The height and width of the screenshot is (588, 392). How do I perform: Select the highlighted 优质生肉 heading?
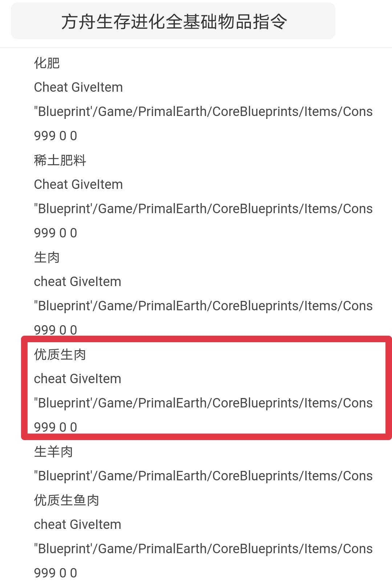point(60,355)
